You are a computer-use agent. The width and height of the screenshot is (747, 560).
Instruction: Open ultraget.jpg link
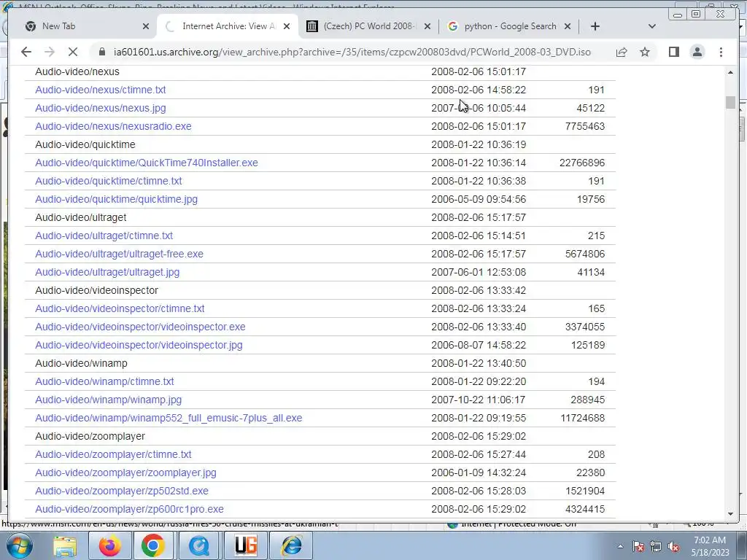(107, 273)
